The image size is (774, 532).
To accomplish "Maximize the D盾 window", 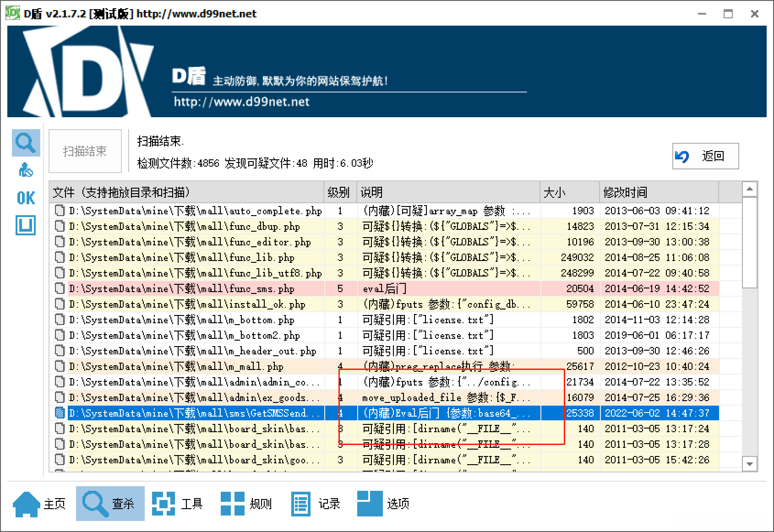I will 728,14.
